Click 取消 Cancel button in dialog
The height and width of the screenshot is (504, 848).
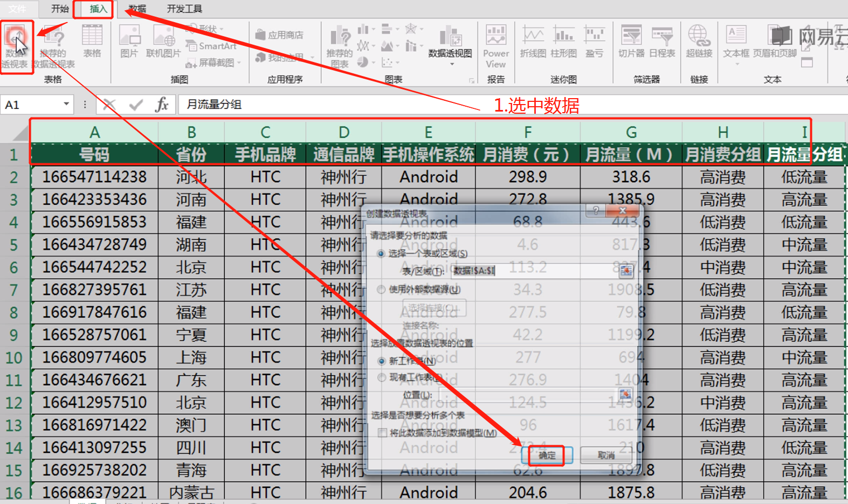(606, 455)
